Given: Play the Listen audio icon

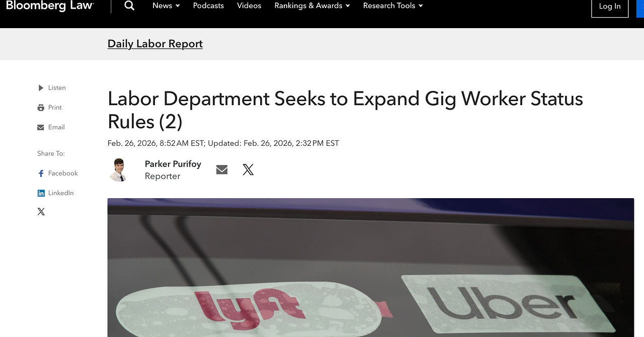Looking at the screenshot, I should point(41,88).
